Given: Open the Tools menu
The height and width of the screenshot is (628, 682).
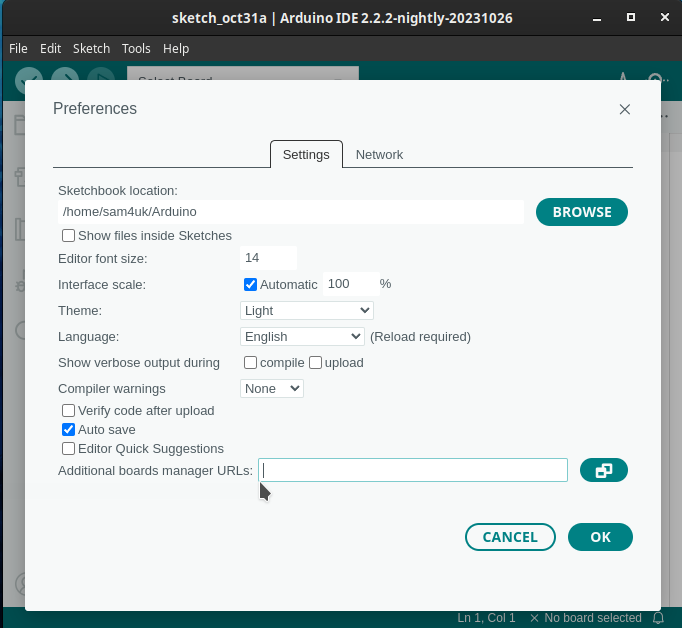Looking at the screenshot, I should [x=136, y=49].
